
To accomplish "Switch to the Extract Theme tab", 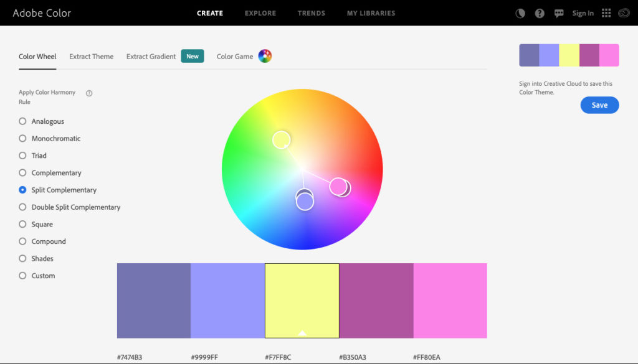I will coord(91,56).
